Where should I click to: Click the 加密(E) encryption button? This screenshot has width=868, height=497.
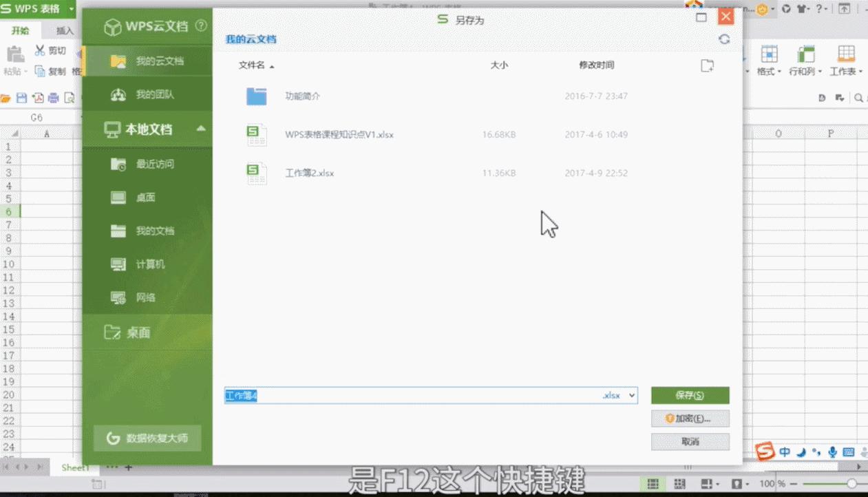coord(690,418)
